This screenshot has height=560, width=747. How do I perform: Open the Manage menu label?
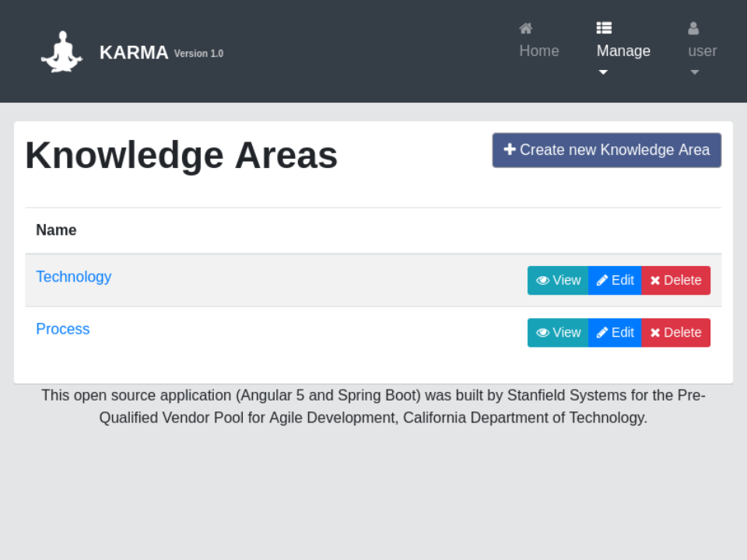(x=623, y=51)
